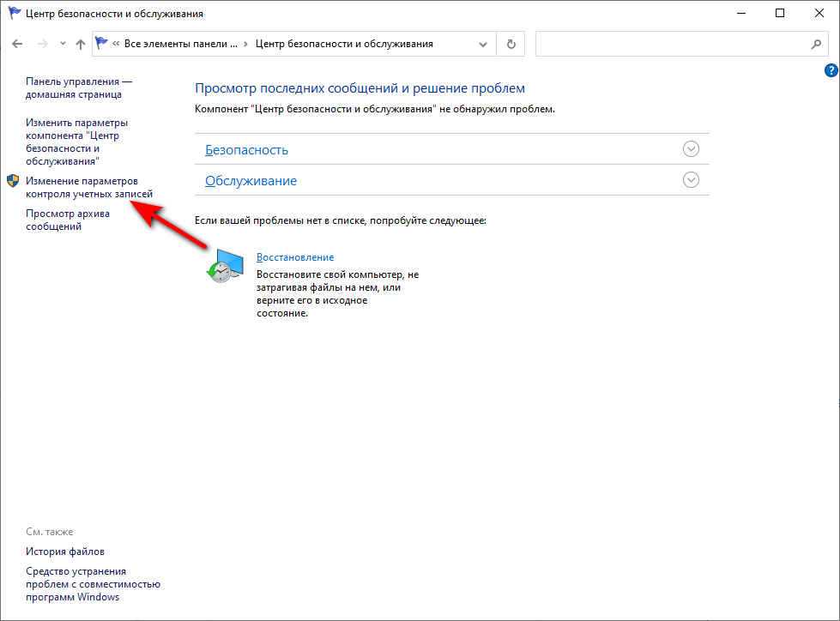
Task: Click the UAC shield icon in sidebar
Action: 13,181
